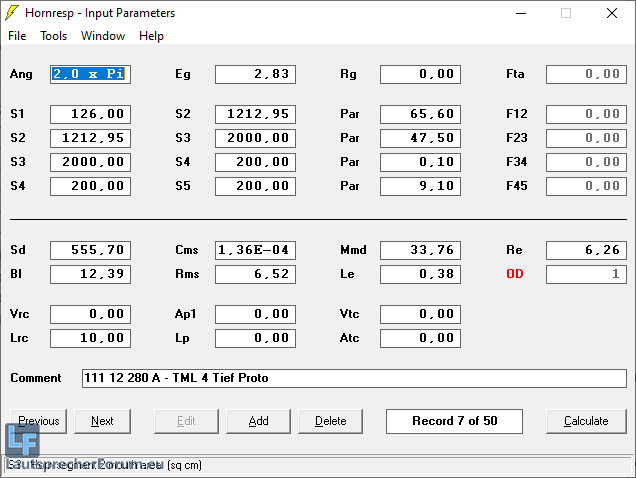Open the Window menu
636x478 pixels.
(103, 36)
